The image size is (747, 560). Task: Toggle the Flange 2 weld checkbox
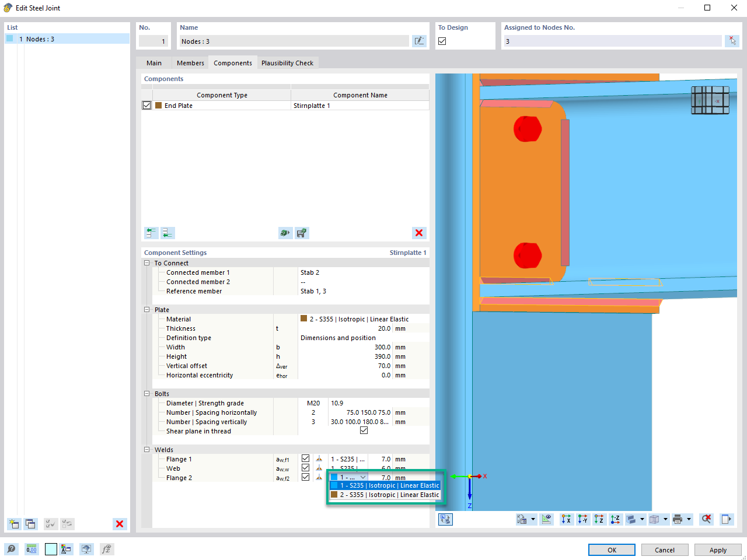305,477
